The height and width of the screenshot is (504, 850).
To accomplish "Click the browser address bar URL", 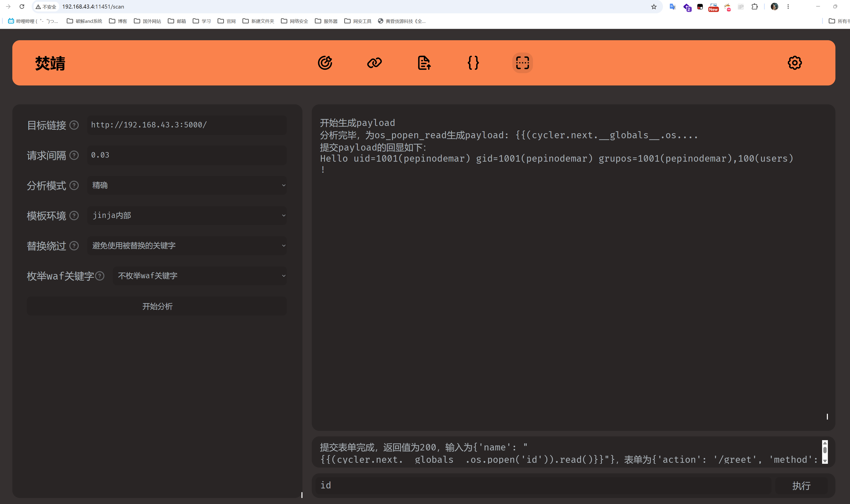I will click(93, 7).
